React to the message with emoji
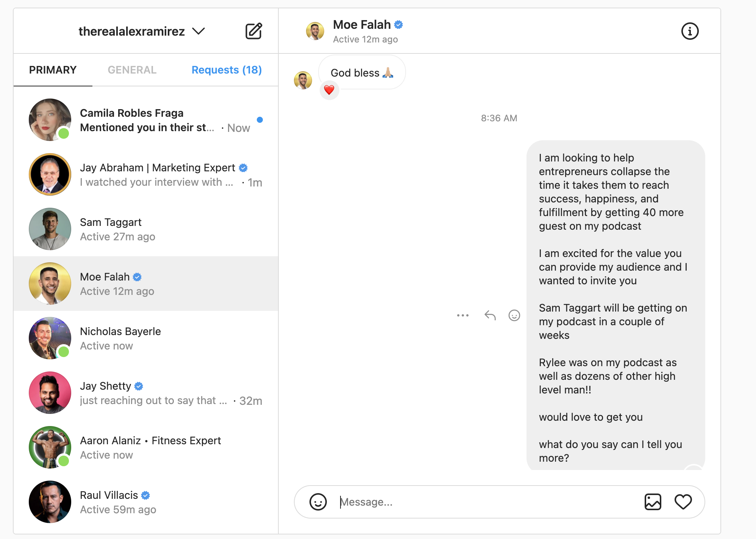The height and width of the screenshot is (539, 756). pyautogui.click(x=514, y=315)
